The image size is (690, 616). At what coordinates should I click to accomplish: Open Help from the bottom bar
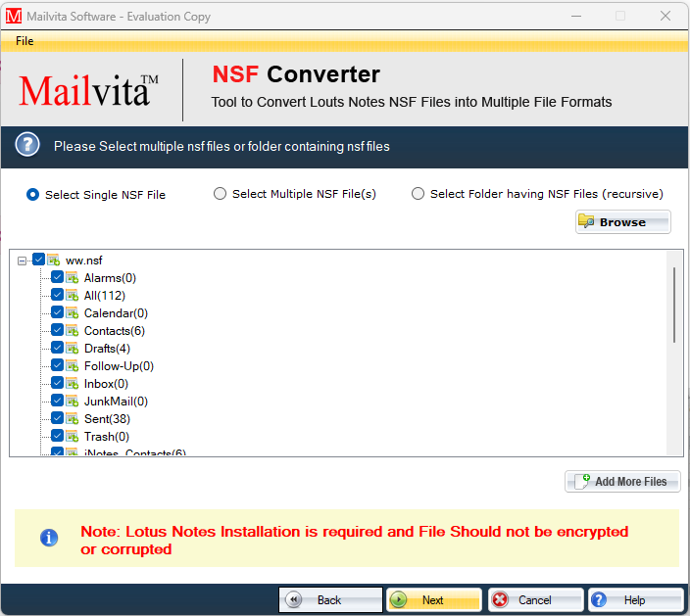click(635, 599)
